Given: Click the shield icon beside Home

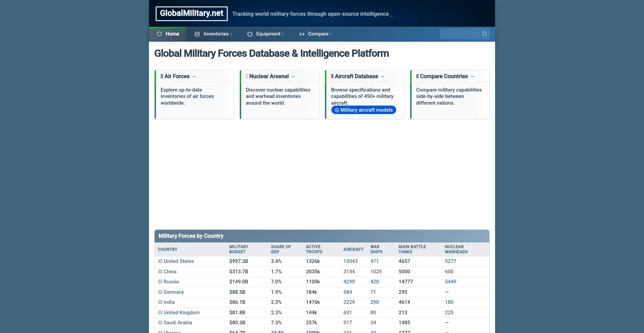Looking at the screenshot, I should [159, 34].
